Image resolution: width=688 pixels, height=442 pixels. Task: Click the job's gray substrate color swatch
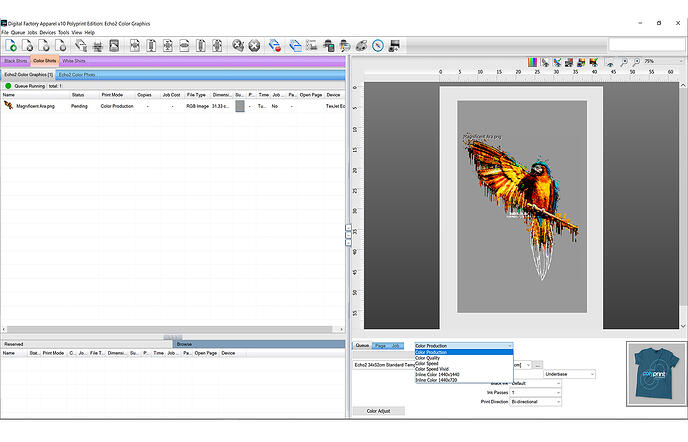tap(240, 106)
